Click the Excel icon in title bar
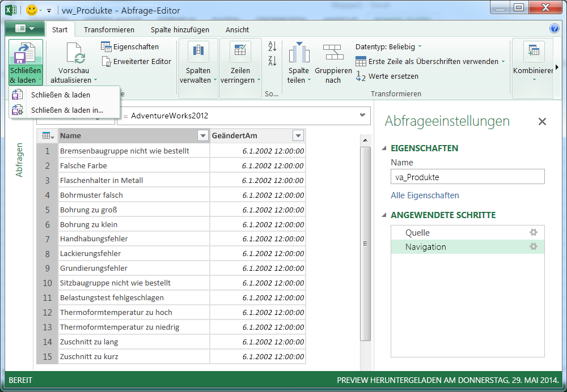Viewport: 567px width, 392px height. 11,10
